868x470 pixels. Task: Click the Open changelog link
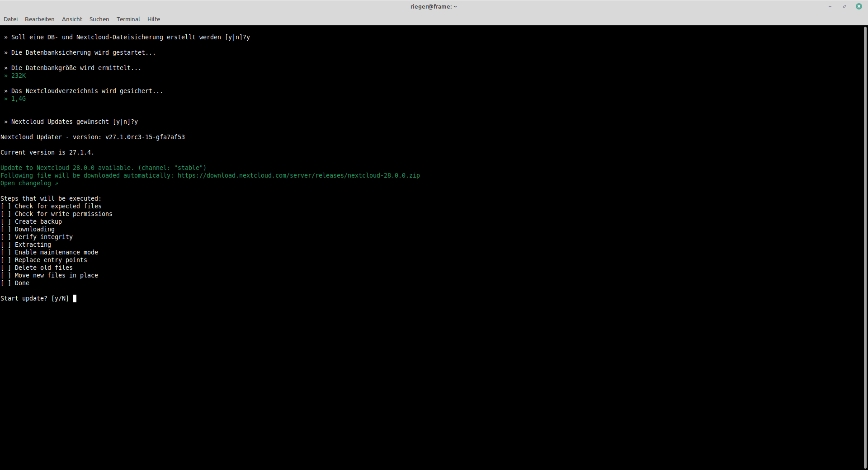pyautogui.click(x=29, y=183)
